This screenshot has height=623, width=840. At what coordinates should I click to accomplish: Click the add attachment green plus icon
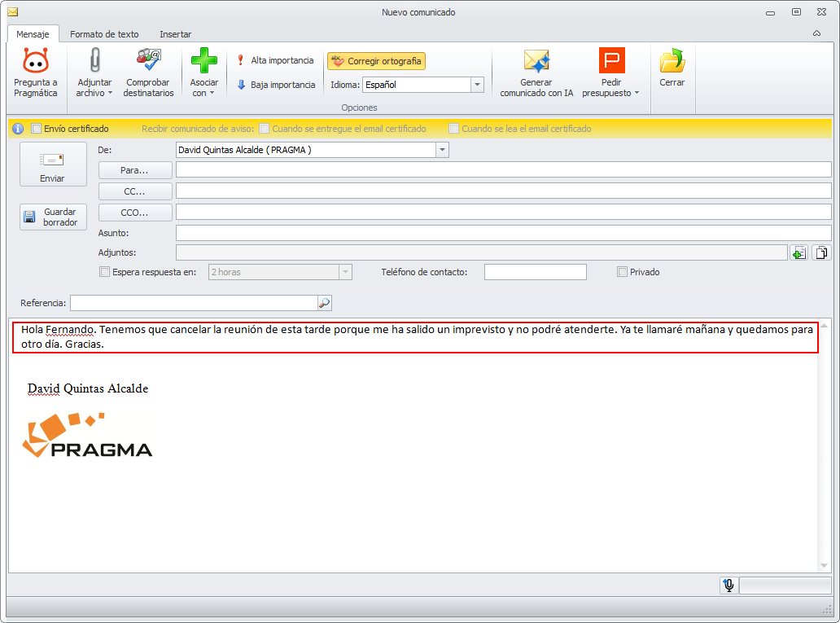798,253
